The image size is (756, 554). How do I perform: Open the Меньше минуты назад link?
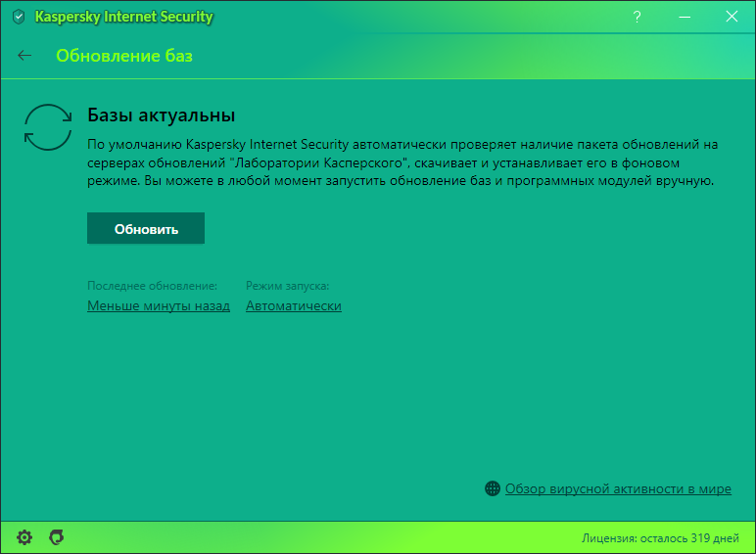[x=159, y=306]
